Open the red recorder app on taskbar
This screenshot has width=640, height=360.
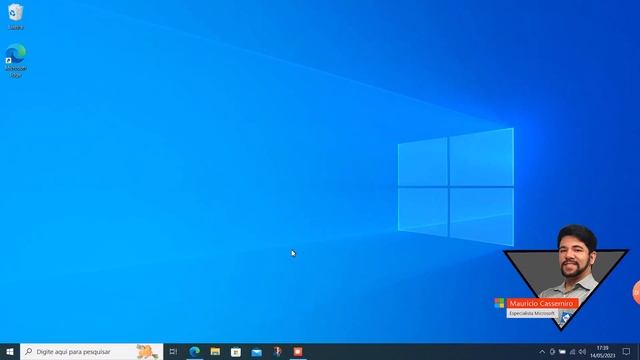(298, 351)
